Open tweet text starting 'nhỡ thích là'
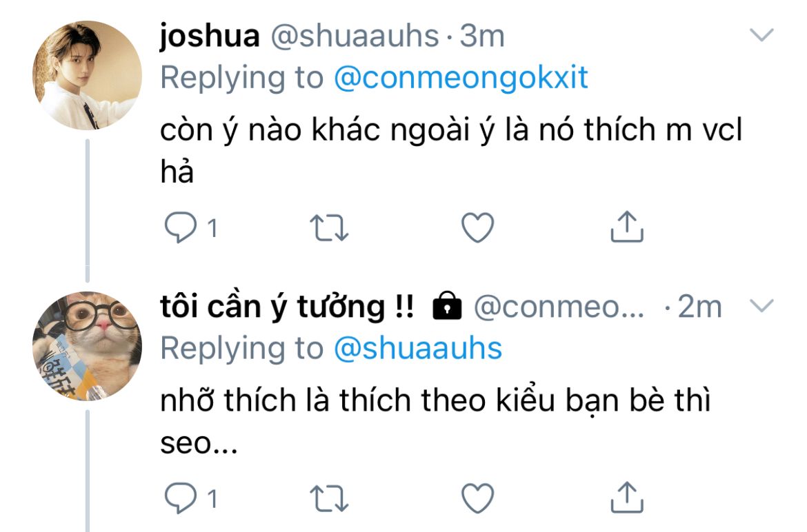 (435, 421)
